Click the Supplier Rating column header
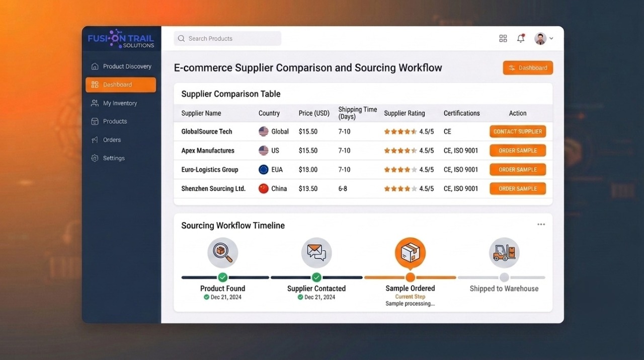This screenshot has width=644, height=360. (405, 113)
